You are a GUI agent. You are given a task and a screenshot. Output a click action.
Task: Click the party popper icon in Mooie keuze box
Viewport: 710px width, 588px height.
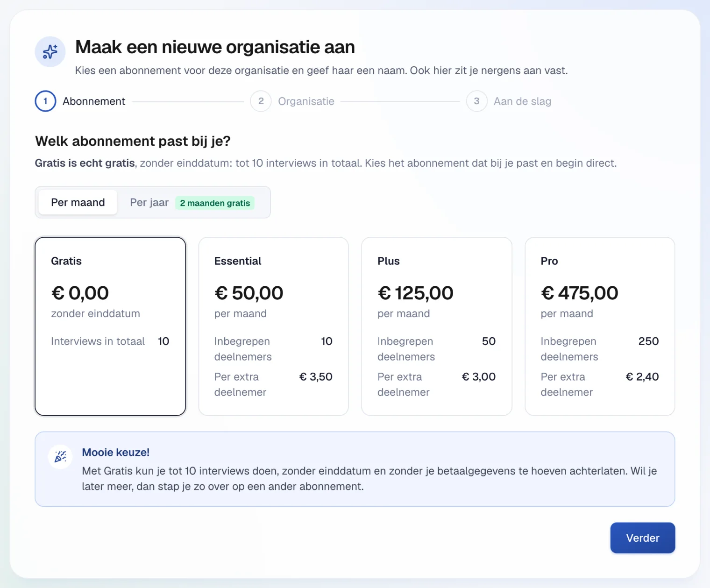pos(60,456)
